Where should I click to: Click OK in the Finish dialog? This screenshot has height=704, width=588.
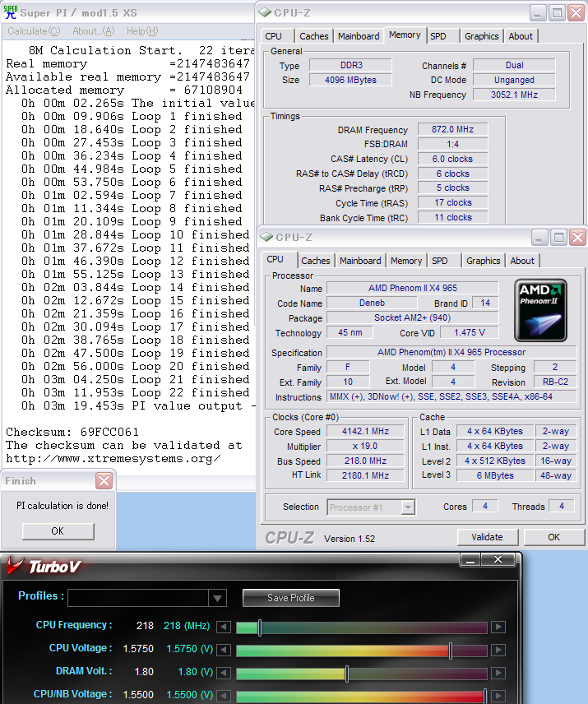point(58,531)
